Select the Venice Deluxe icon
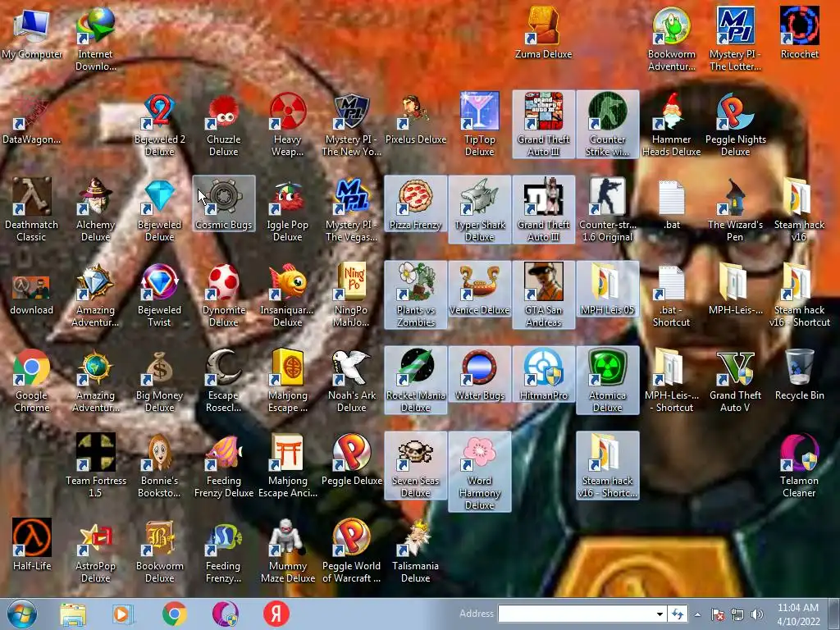The image size is (840, 630). click(x=479, y=290)
